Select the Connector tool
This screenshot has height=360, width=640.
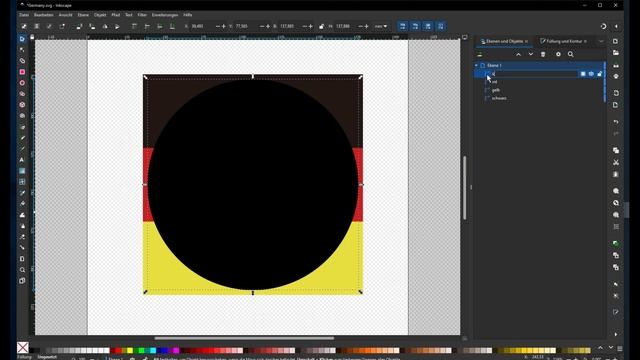point(22,248)
